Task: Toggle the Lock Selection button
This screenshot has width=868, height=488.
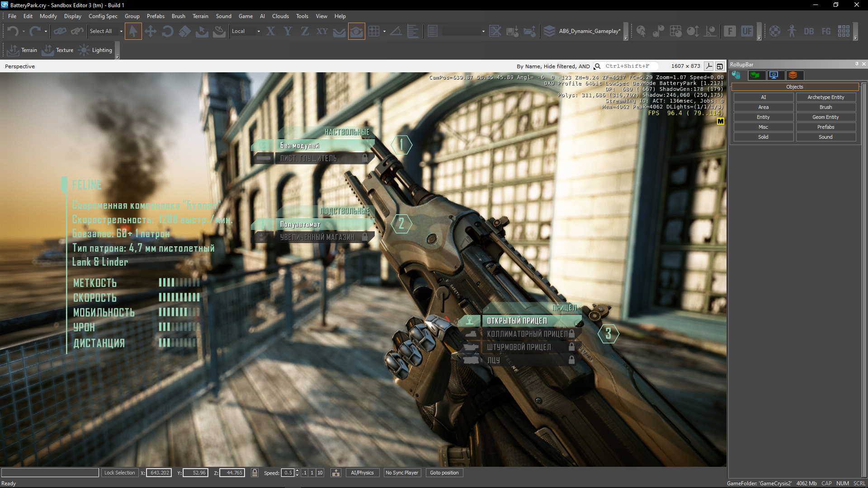Action: click(119, 473)
